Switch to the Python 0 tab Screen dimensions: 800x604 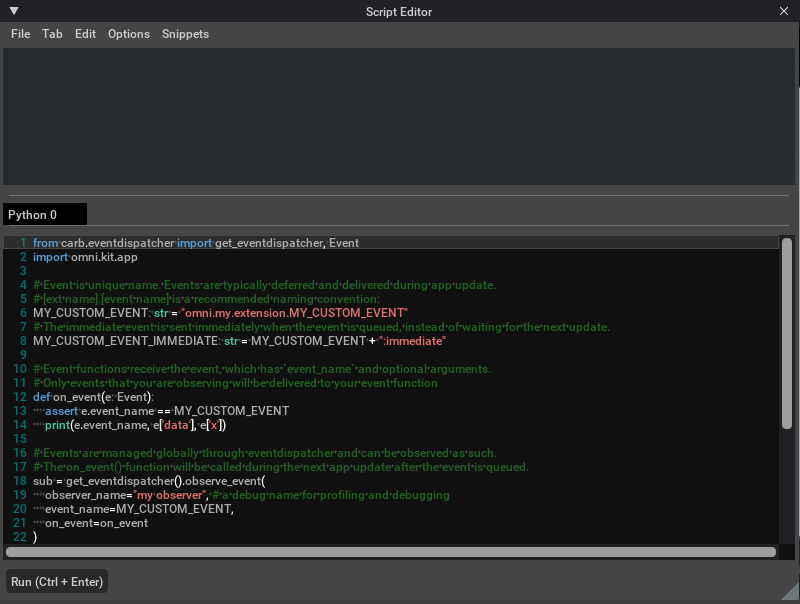point(34,214)
